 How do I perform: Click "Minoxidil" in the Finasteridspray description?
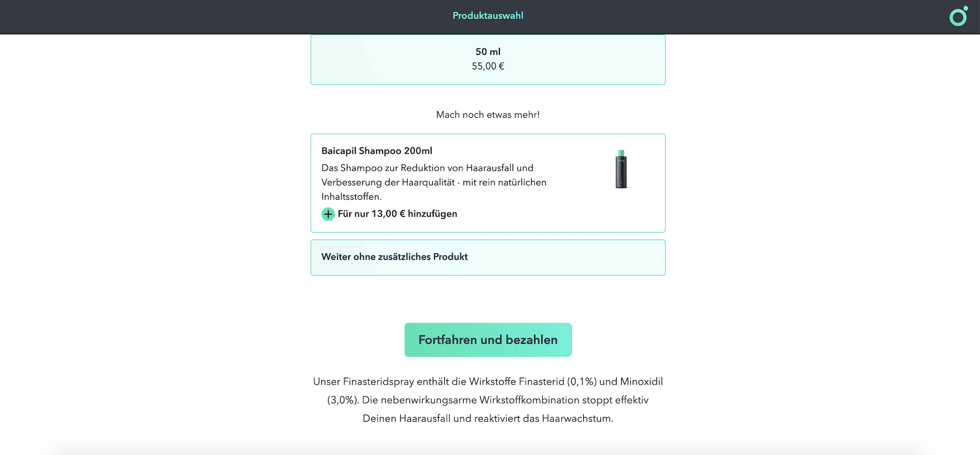tap(641, 382)
